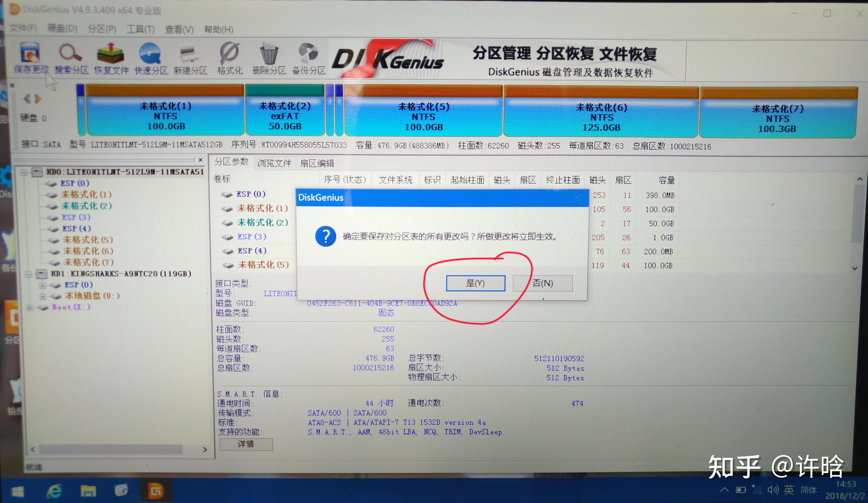
Task: Select 未格式化(6) in the disk tree
Action: click(x=88, y=251)
